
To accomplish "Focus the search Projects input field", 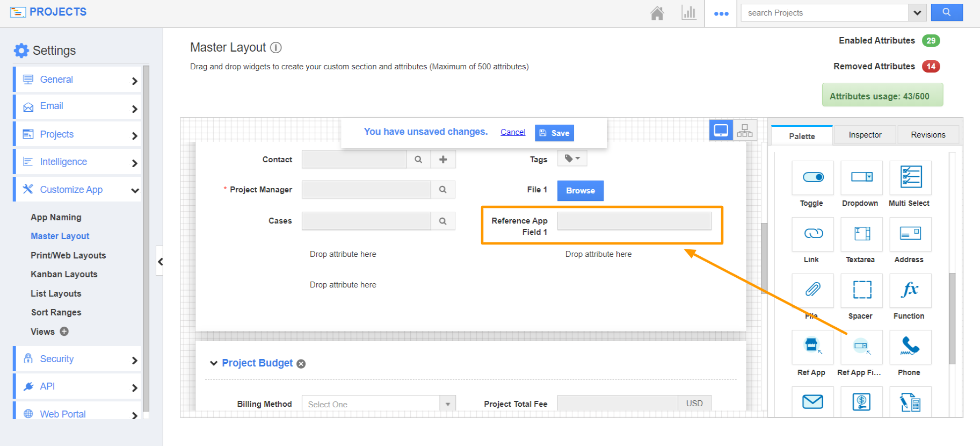I will (x=825, y=12).
